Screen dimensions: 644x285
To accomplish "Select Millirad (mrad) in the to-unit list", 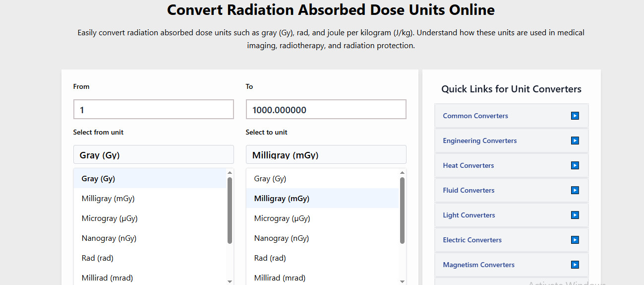I will click(x=280, y=278).
